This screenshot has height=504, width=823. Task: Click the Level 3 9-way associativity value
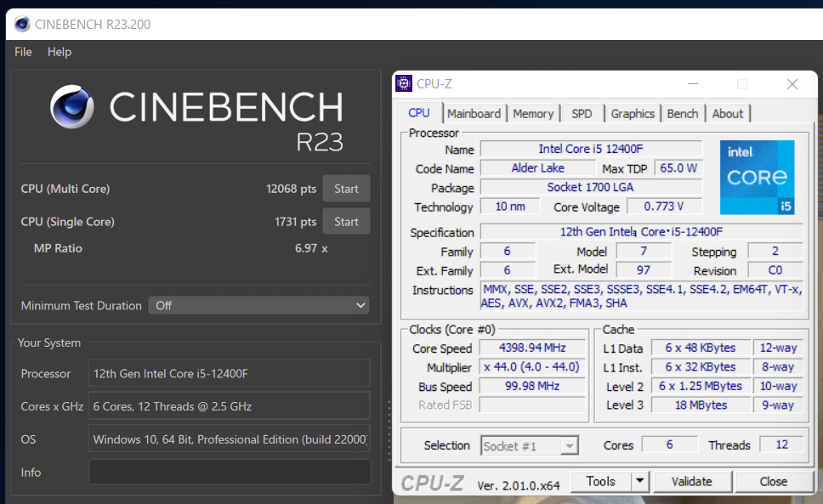click(x=779, y=405)
